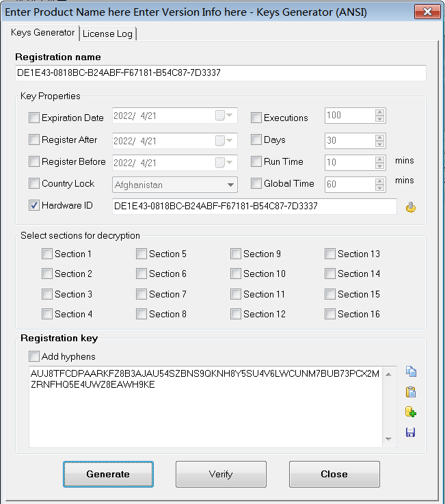The height and width of the screenshot is (504, 445).
Task: Select the Keys Generator tab
Action: pos(43,33)
